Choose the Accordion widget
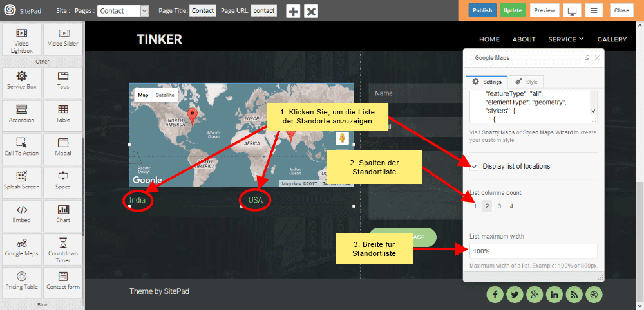 point(21,116)
